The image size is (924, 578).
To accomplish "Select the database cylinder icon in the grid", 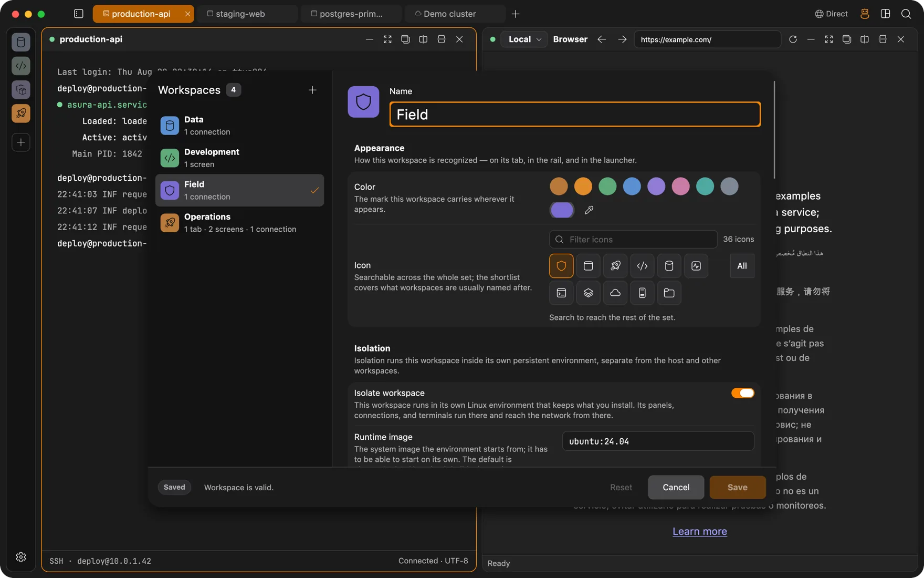I will tap(669, 266).
